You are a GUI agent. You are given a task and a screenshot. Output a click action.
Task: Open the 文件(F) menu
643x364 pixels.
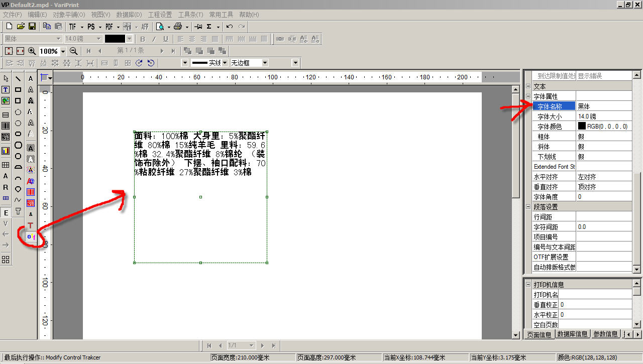[12, 15]
